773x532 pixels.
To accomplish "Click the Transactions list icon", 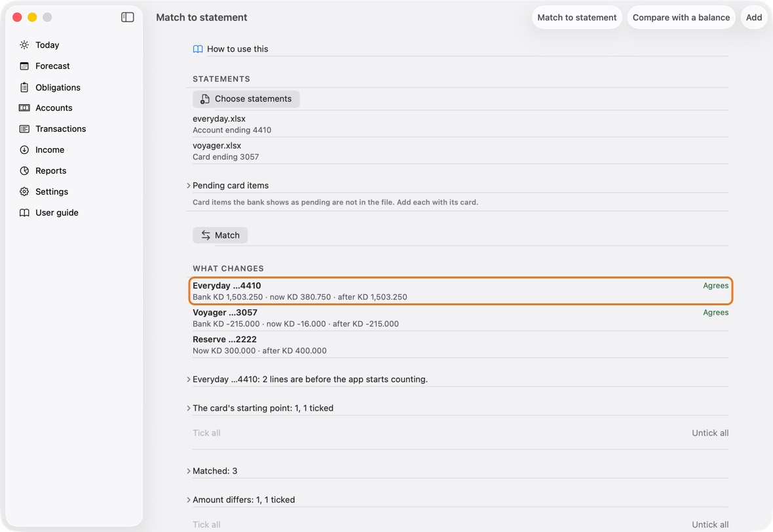I will coord(24,128).
